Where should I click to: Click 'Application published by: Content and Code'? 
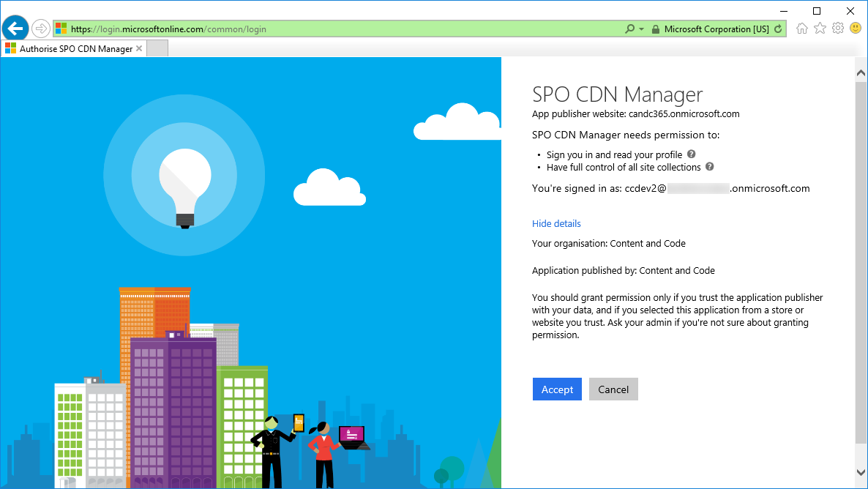click(624, 271)
